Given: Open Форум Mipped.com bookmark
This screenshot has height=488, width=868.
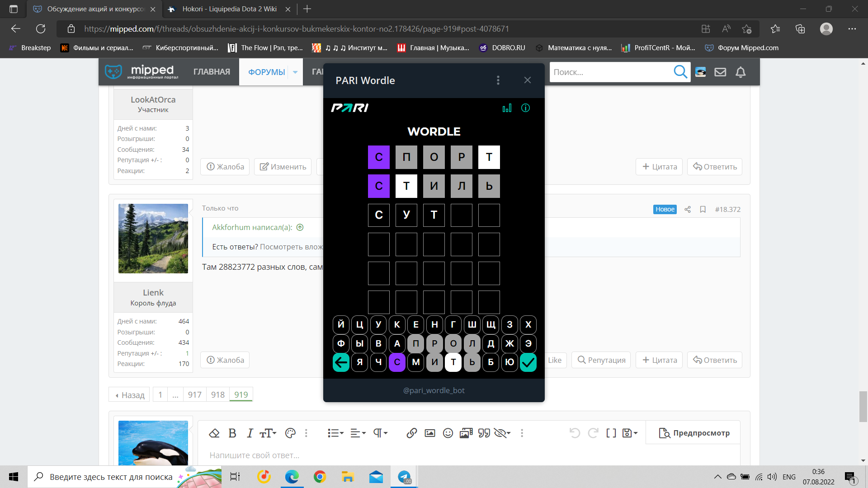Looking at the screenshot, I should pos(742,48).
